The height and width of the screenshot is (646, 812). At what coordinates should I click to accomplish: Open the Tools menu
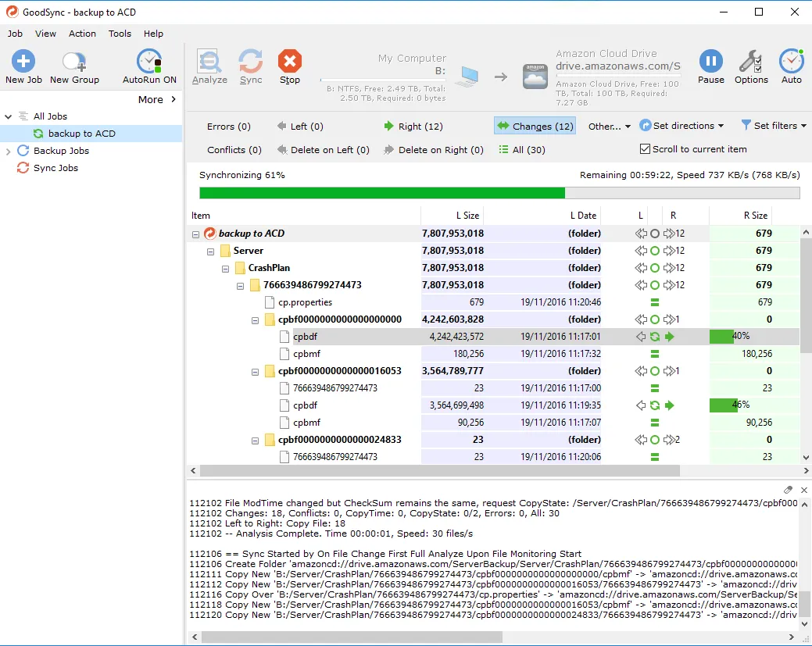120,34
